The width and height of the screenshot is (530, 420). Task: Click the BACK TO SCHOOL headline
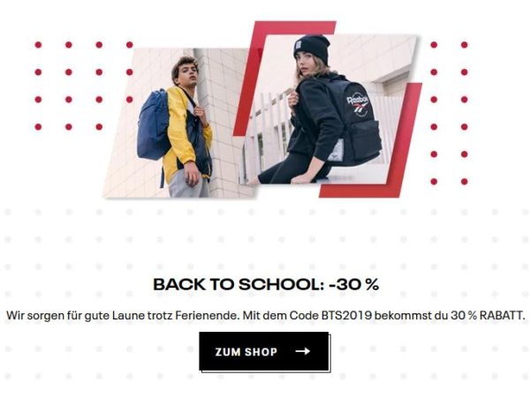[x=266, y=284]
